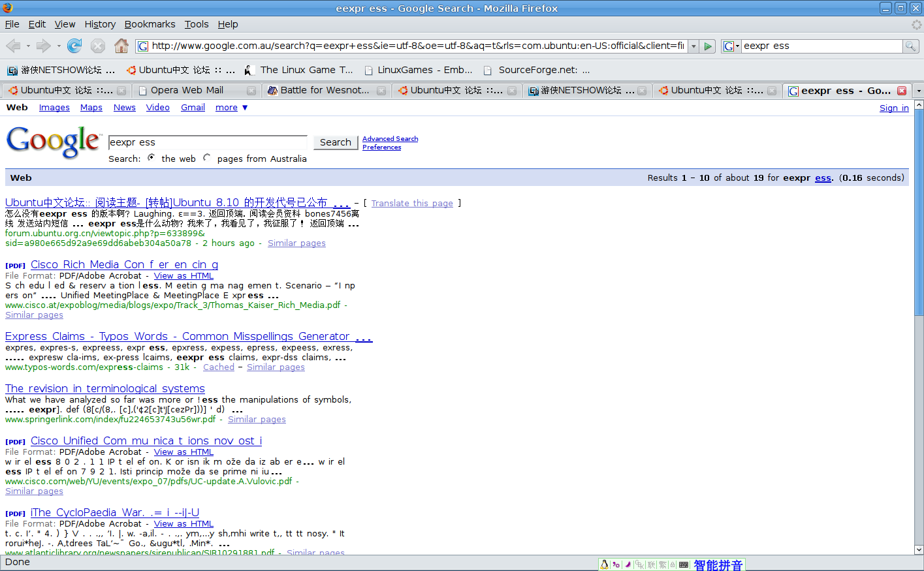The width and height of the screenshot is (924, 571).
Task: Click the Back navigation arrow
Action: coord(13,46)
